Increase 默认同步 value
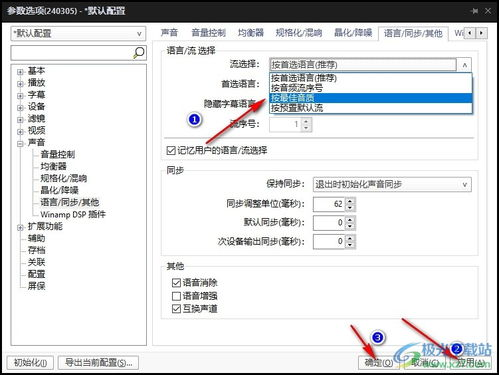The width and height of the screenshot is (499, 375). click(x=350, y=219)
